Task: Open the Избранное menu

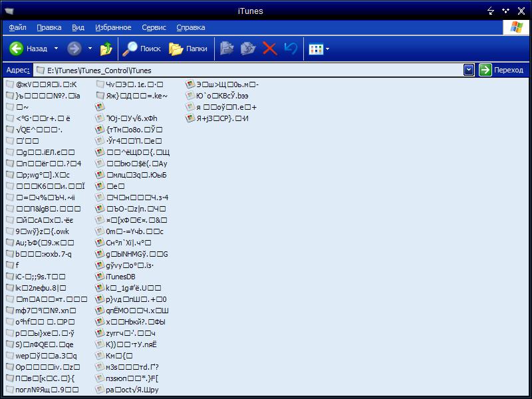Action: coord(113,27)
